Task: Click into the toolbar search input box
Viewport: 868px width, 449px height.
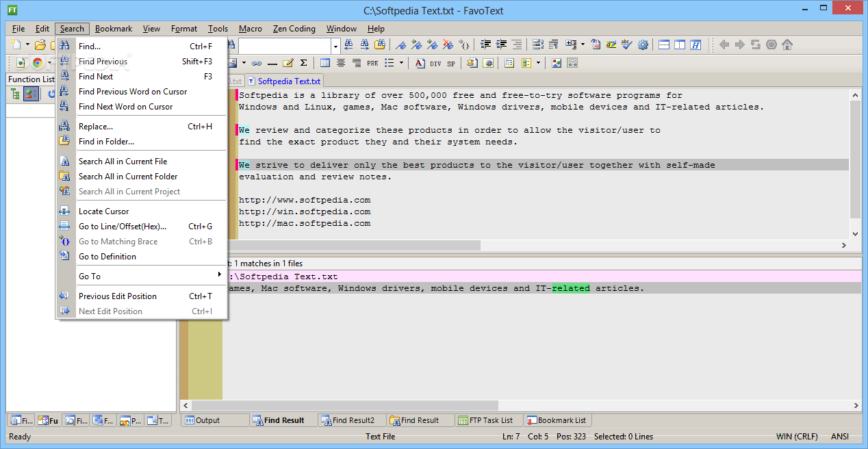Action: pos(285,46)
